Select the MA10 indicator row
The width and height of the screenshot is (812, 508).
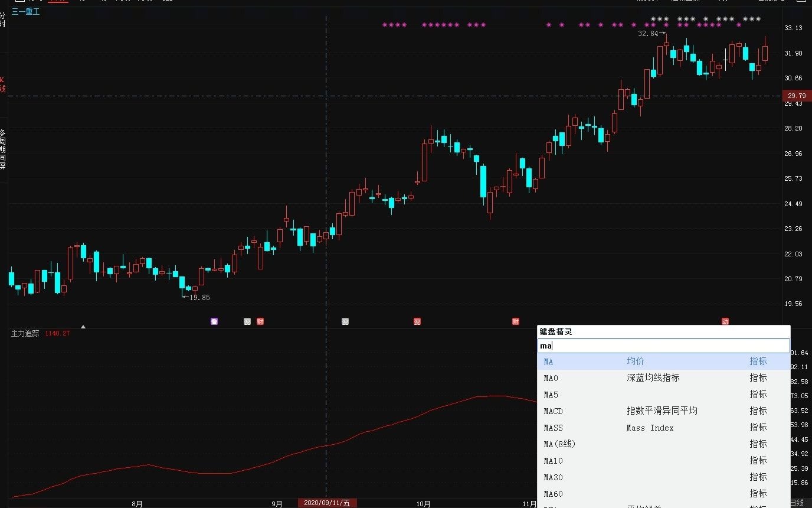coord(663,461)
